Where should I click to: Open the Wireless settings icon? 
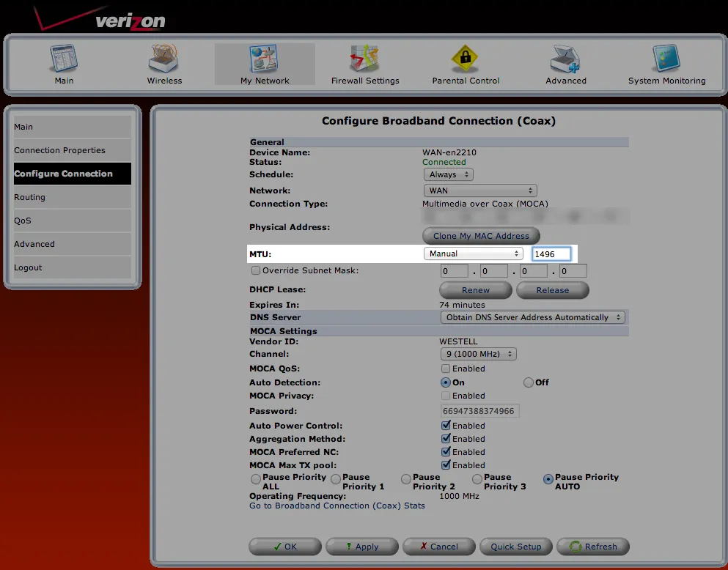pos(163,59)
